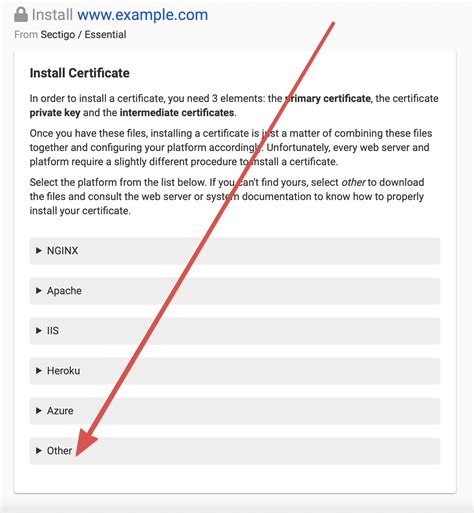
Task: Expand the Other disclosure triangle
Action: coord(39,450)
